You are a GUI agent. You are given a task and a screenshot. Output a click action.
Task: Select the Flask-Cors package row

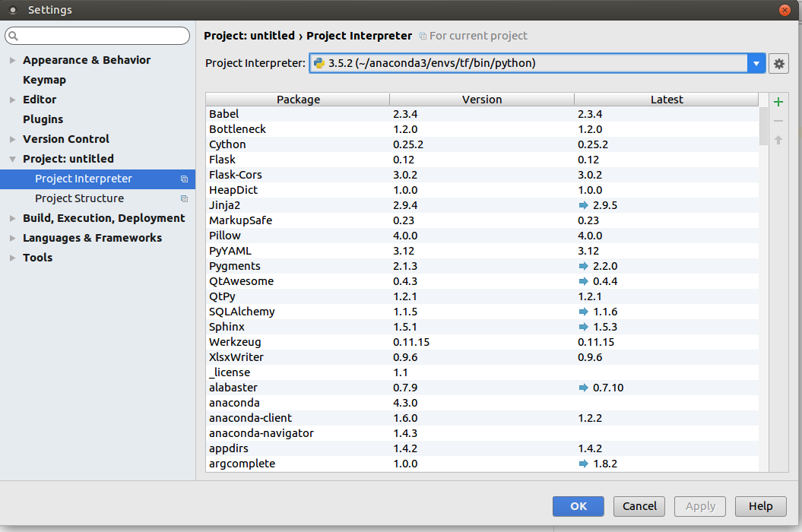click(482, 175)
